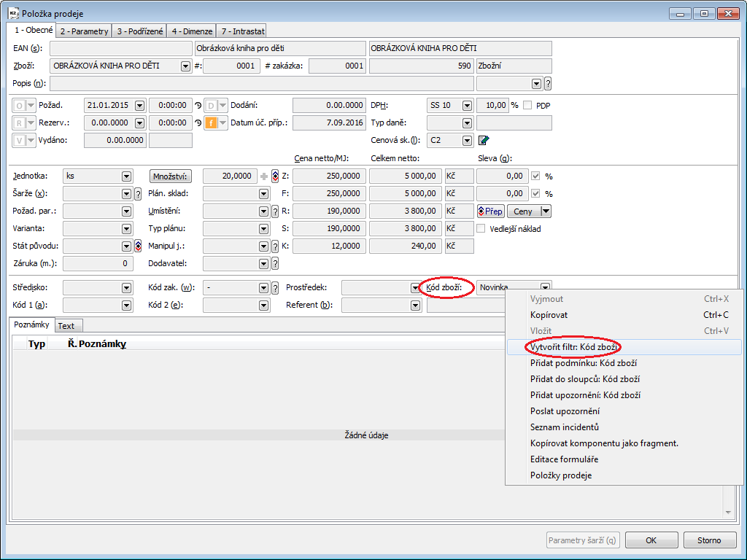Click the question mark beside Umístění

click(275, 211)
